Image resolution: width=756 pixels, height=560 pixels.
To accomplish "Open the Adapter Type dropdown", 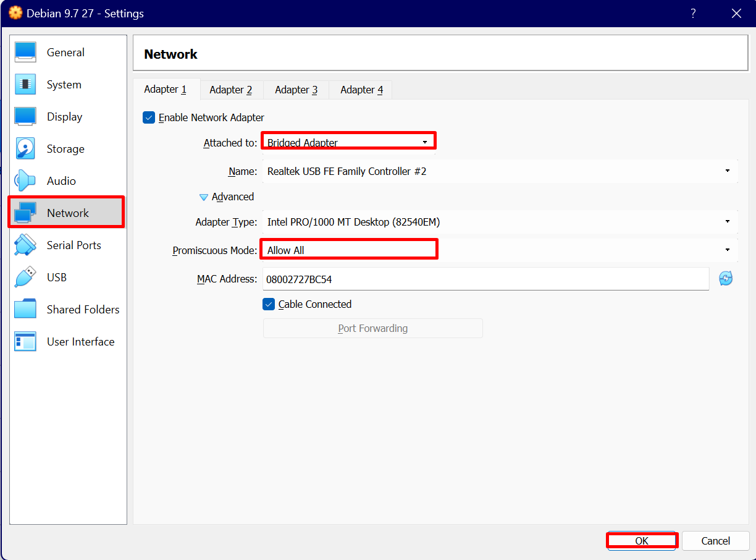I will tap(500, 222).
